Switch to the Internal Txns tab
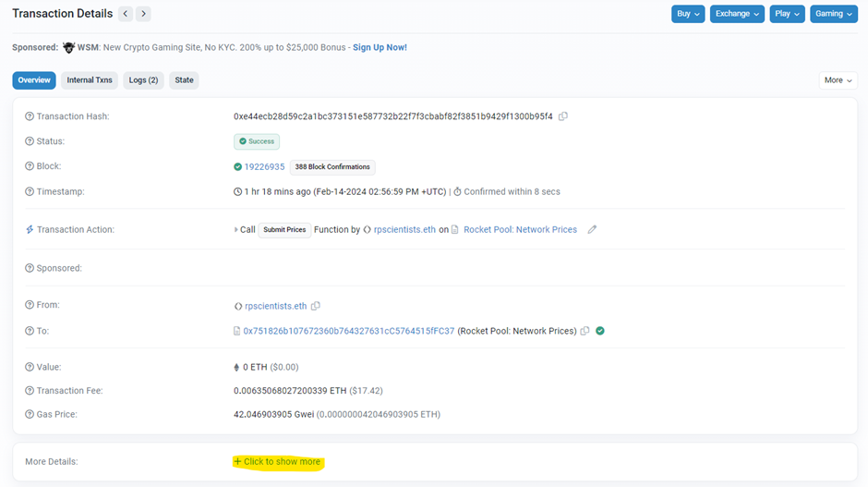 tap(90, 80)
